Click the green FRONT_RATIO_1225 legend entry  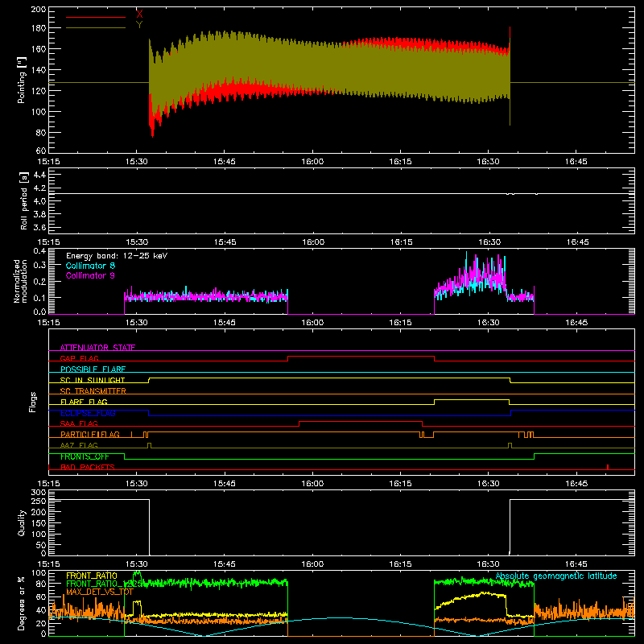pos(104,584)
